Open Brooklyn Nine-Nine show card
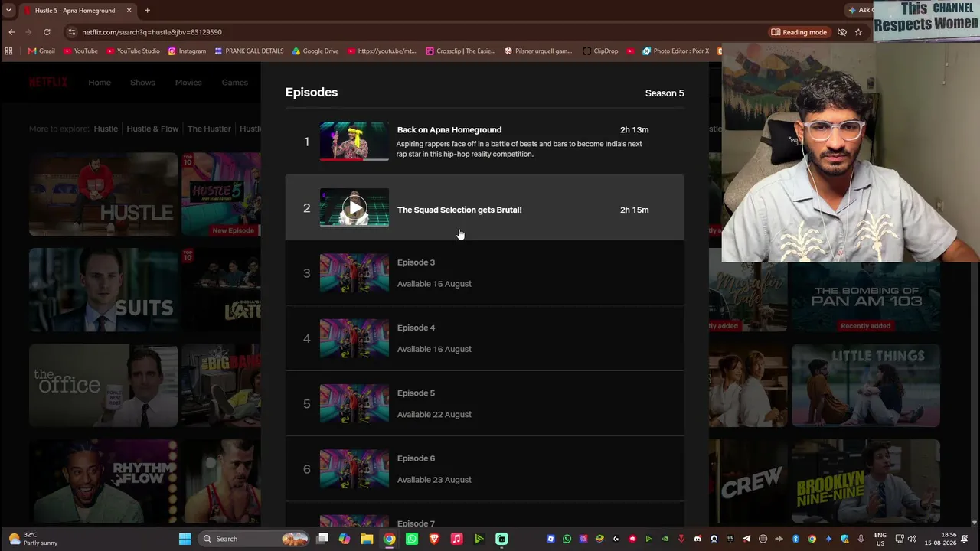980x551 pixels. (x=866, y=481)
